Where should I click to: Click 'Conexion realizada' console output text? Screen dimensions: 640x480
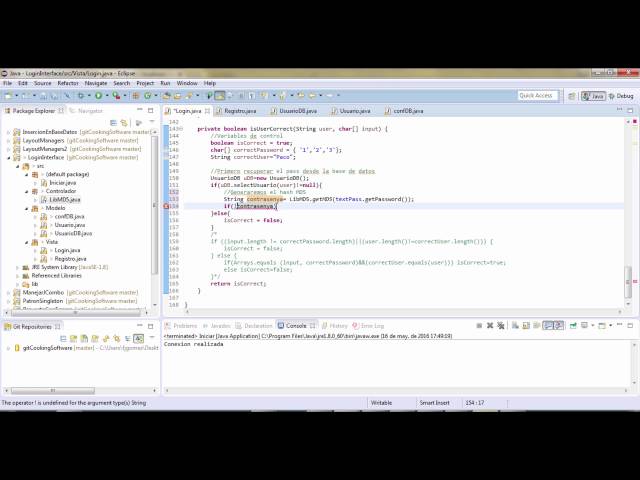pyautogui.click(x=193, y=344)
